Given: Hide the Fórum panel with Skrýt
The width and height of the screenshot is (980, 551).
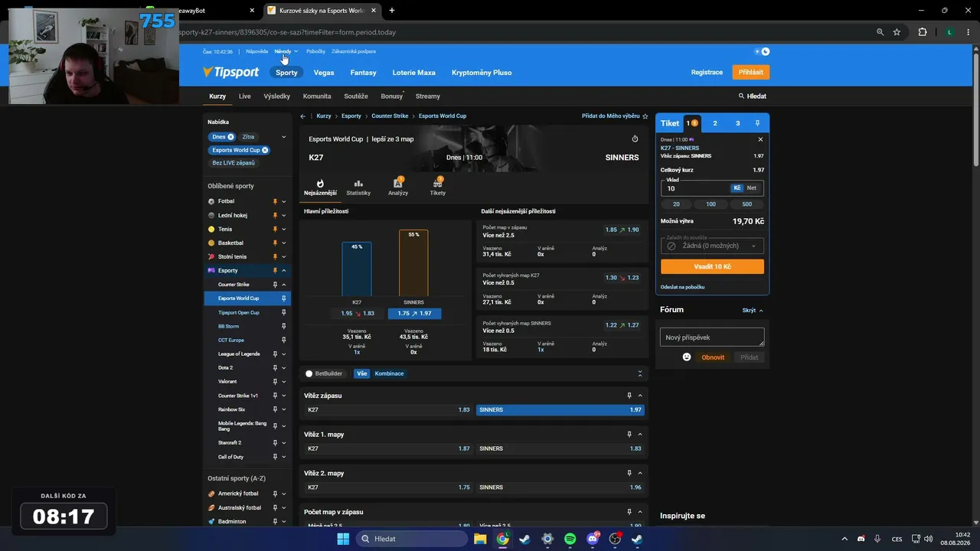Looking at the screenshot, I should (x=753, y=310).
